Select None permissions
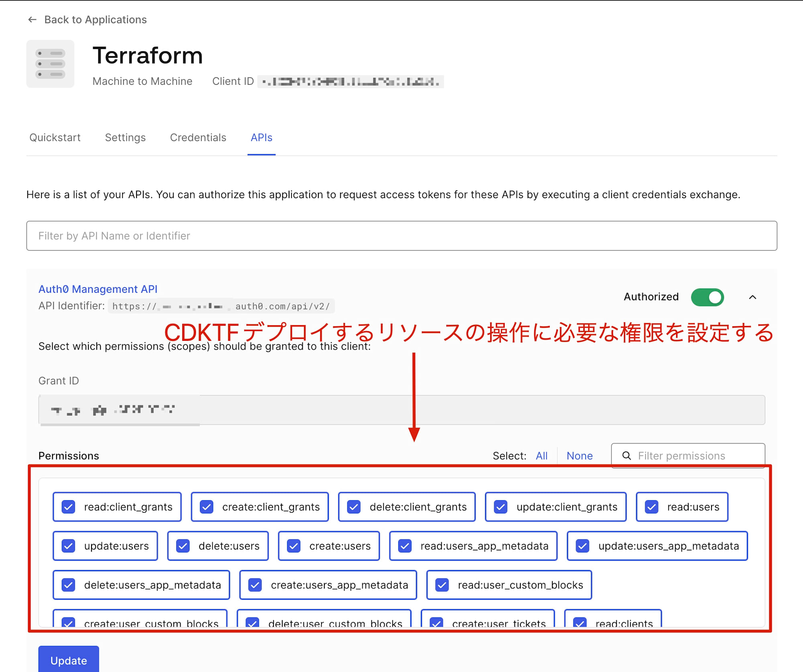Screen dimensions: 803x672 click(580, 456)
